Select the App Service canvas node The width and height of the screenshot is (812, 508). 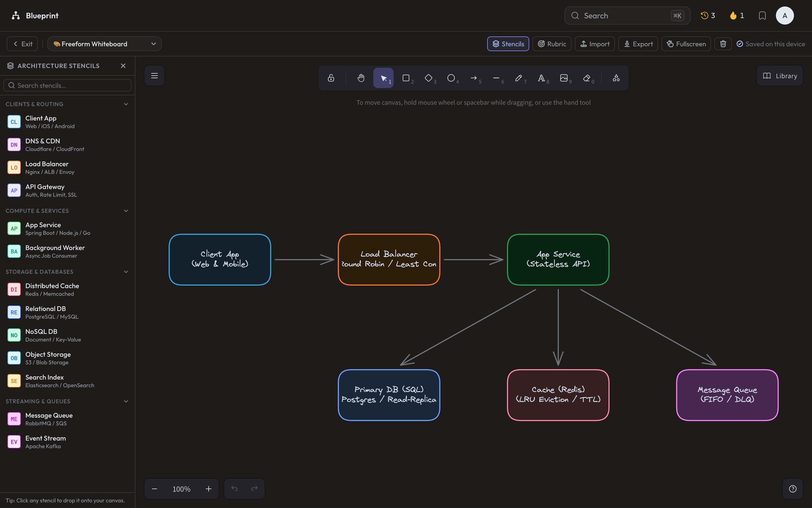[x=558, y=260]
